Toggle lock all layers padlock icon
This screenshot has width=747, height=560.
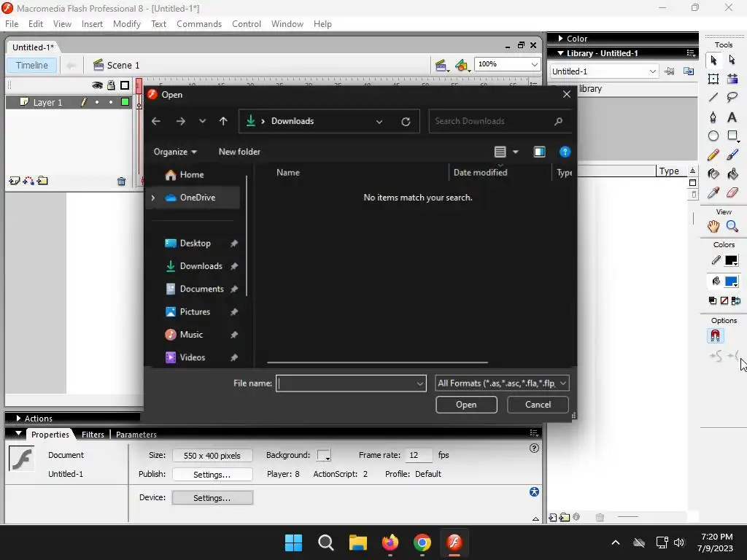pos(111,85)
